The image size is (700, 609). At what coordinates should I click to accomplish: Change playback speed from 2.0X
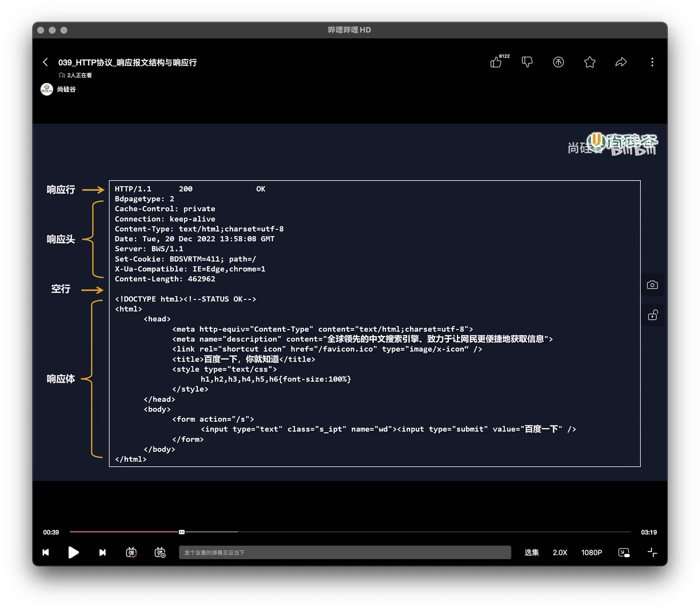click(560, 553)
